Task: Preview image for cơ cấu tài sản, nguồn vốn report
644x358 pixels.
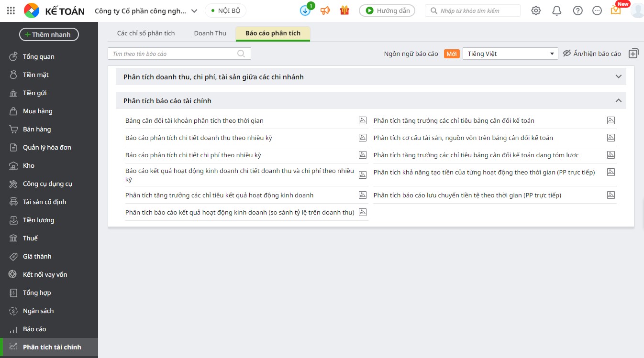Action: [611, 138]
